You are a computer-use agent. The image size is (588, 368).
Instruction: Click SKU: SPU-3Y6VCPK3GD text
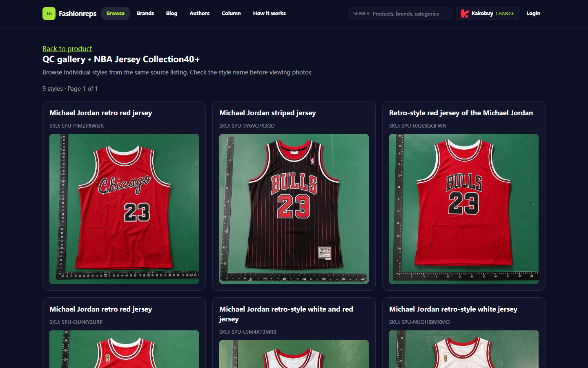247,126
